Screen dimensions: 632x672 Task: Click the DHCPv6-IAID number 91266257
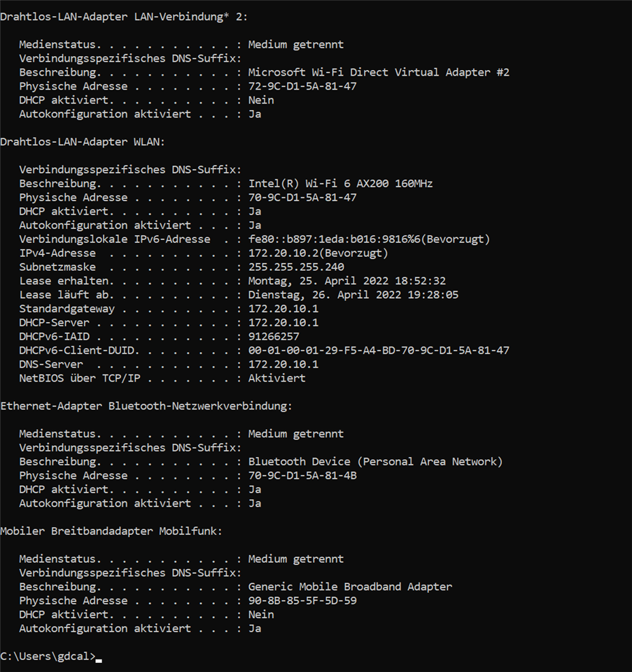[274, 337]
